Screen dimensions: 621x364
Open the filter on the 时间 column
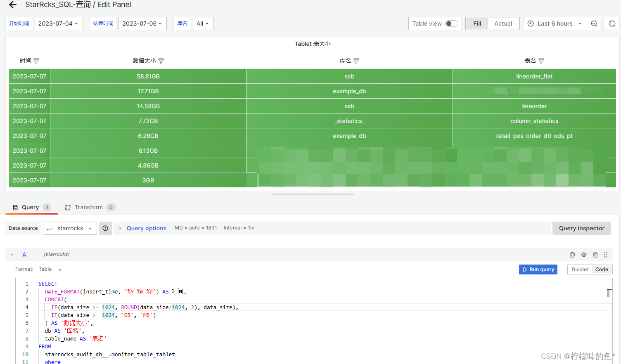[x=36, y=61]
